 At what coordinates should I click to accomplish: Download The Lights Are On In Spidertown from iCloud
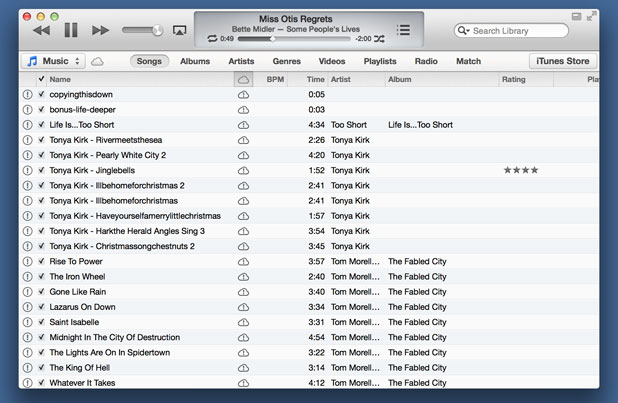click(x=244, y=353)
